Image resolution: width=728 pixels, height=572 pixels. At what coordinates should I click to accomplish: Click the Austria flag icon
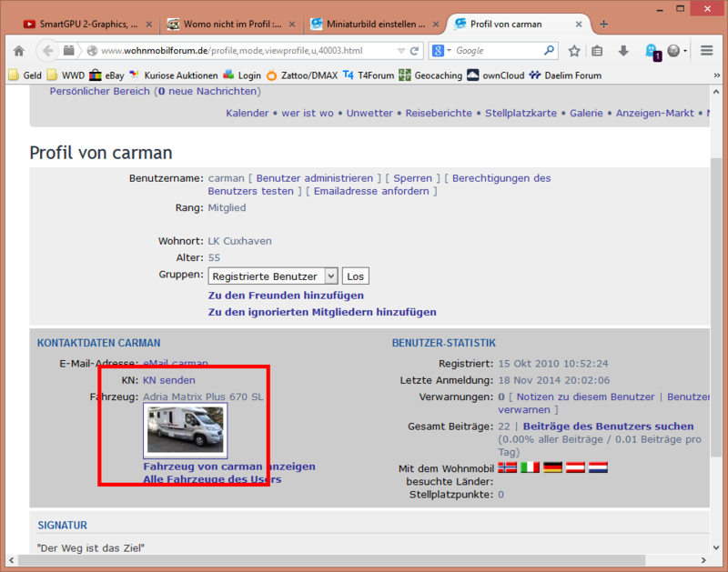(575, 467)
